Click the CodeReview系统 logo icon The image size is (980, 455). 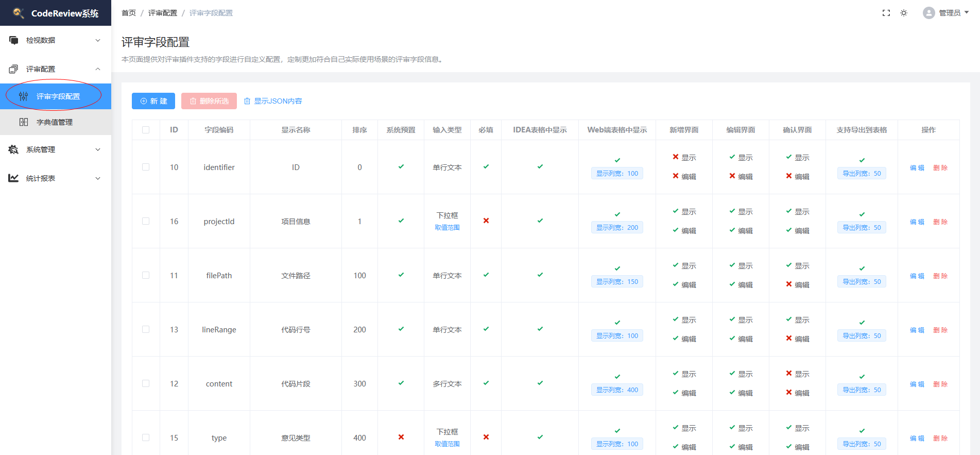click(19, 13)
